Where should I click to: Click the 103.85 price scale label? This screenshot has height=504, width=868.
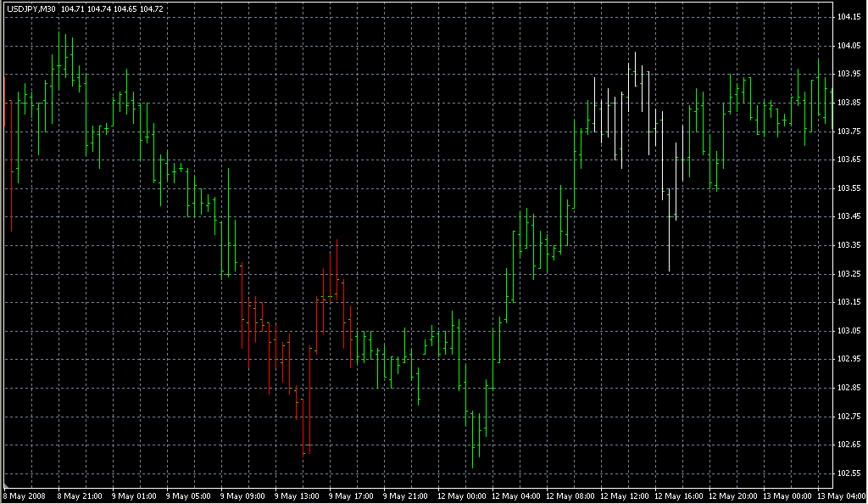(x=849, y=103)
